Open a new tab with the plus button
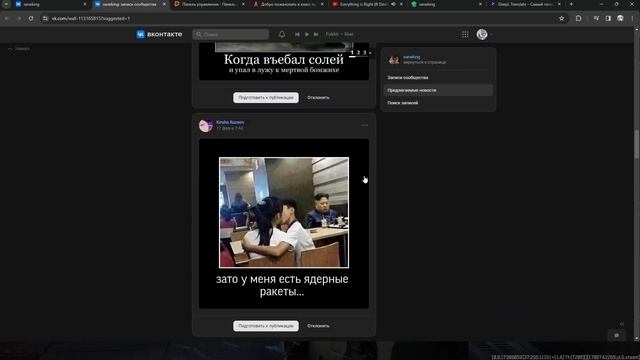The height and width of the screenshot is (360, 640). tap(571, 4)
